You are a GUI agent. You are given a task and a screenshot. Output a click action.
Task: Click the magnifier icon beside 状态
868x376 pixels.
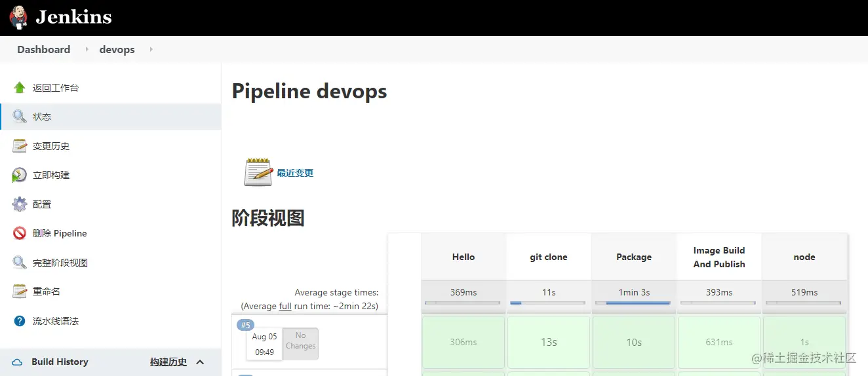(20, 117)
